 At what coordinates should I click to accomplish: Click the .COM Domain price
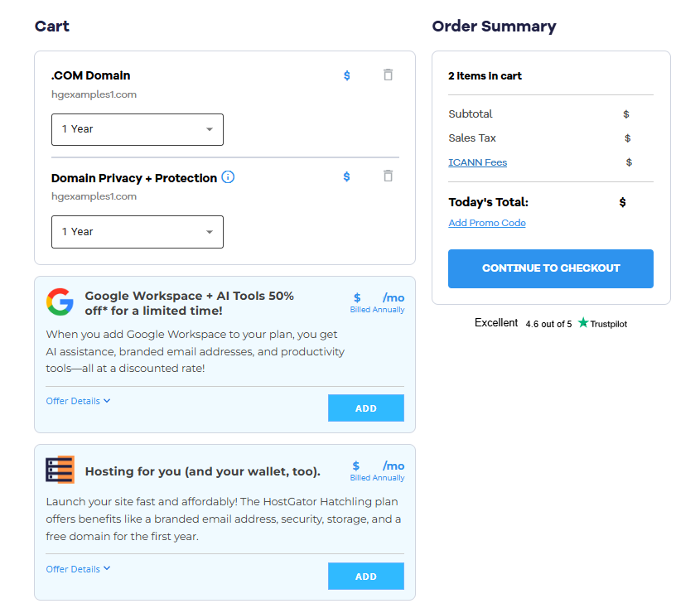346,75
